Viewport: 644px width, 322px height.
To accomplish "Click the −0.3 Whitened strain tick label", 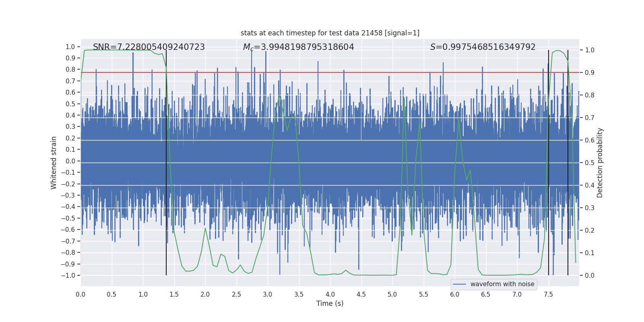I will 68,195.
